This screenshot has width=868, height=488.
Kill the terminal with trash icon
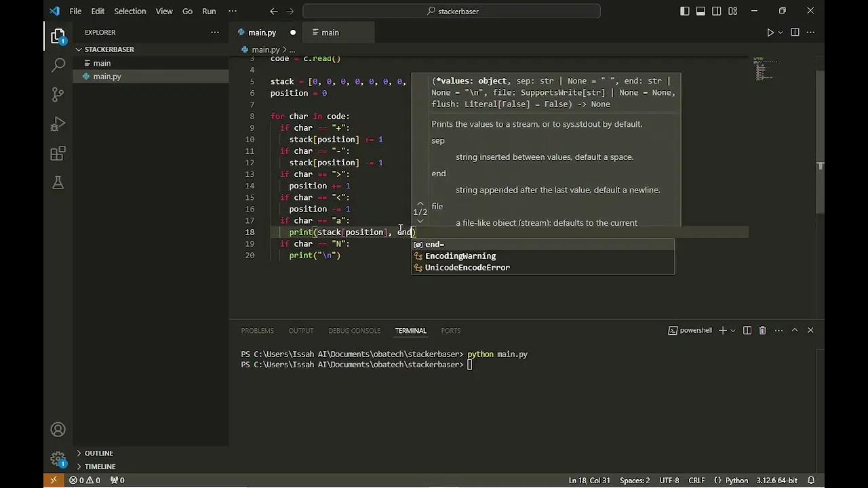(x=762, y=330)
